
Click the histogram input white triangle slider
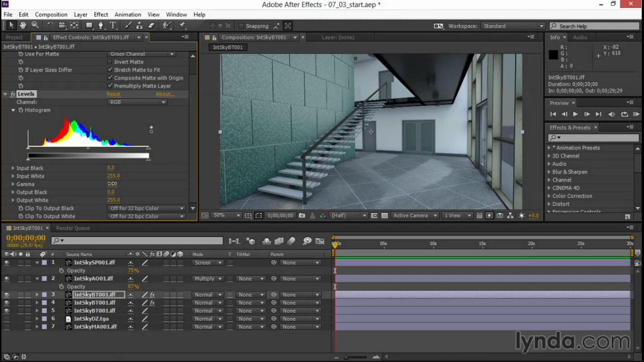pos(148,148)
